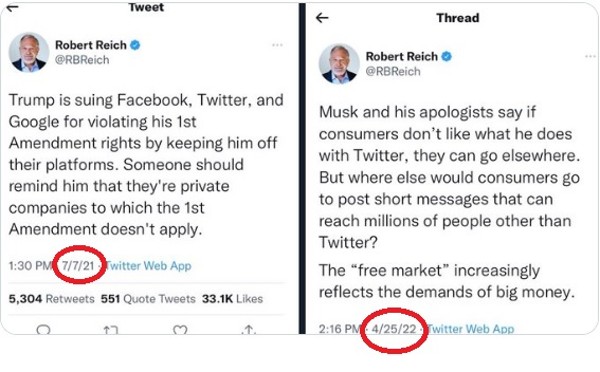The width and height of the screenshot is (600, 372).
Task: Open more options on left tweet
Action: tap(277, 45)
